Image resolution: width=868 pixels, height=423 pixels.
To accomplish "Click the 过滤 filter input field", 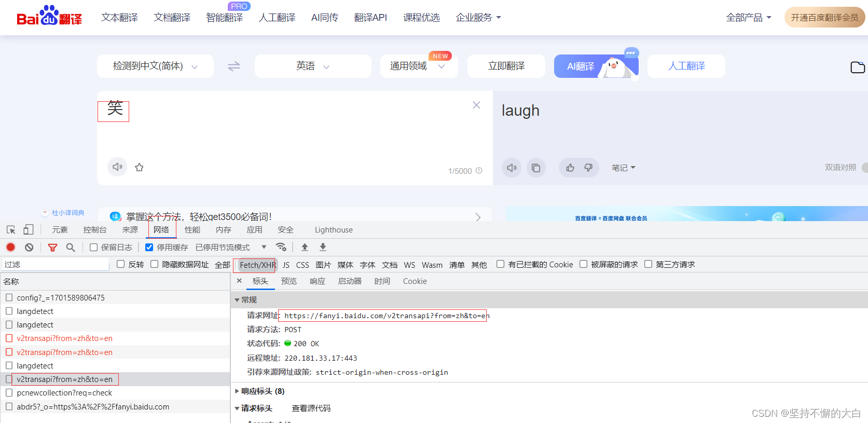I will point(56,265).
